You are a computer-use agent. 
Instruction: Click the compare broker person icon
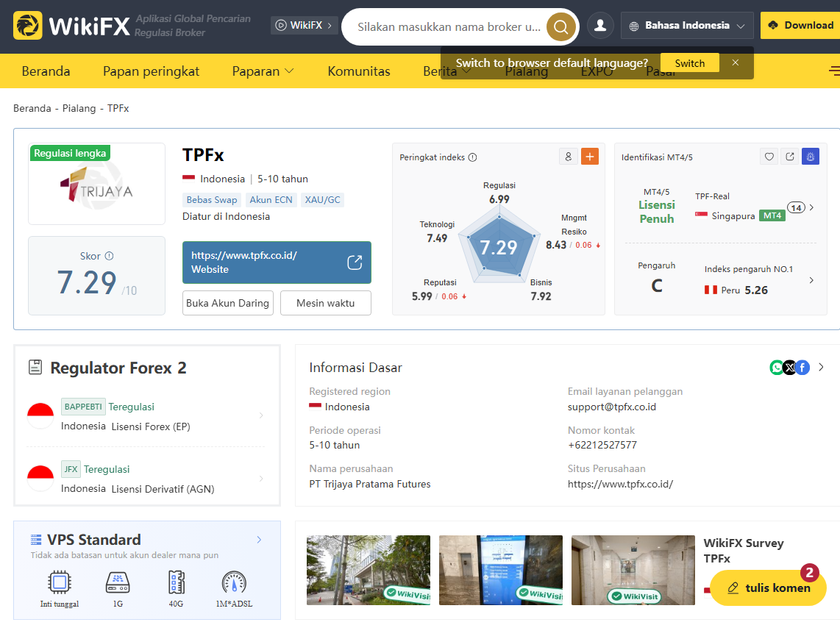[569, 157]
